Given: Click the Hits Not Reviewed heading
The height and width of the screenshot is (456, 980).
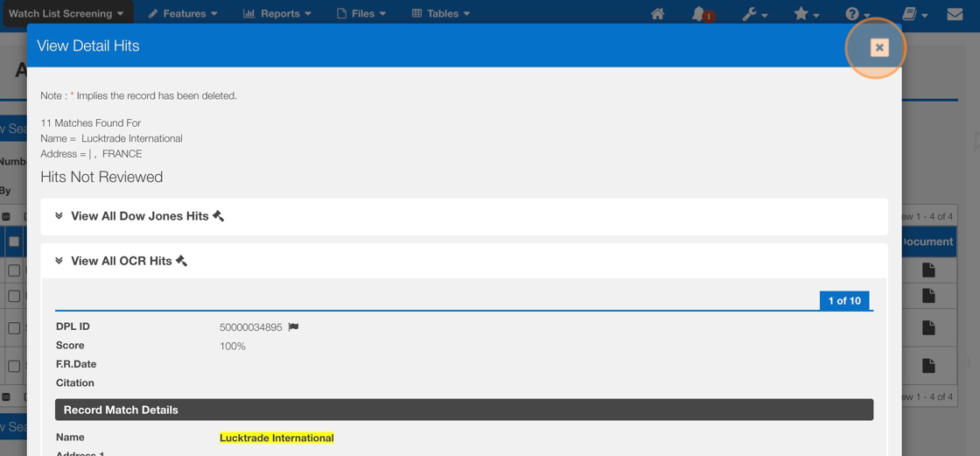Looking at the screenshot, I should [101, 177].
